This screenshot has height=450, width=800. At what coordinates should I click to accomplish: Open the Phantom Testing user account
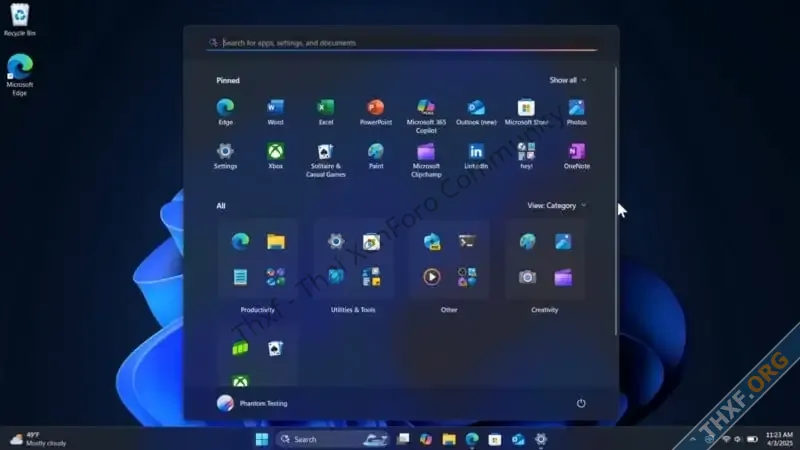[252, 403]
